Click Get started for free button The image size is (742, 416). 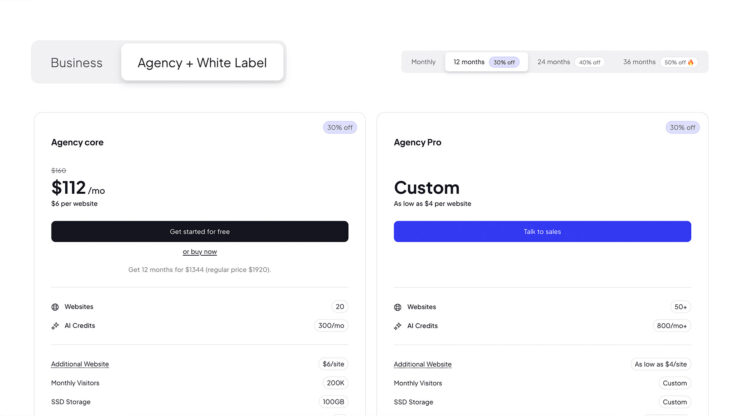200,231
